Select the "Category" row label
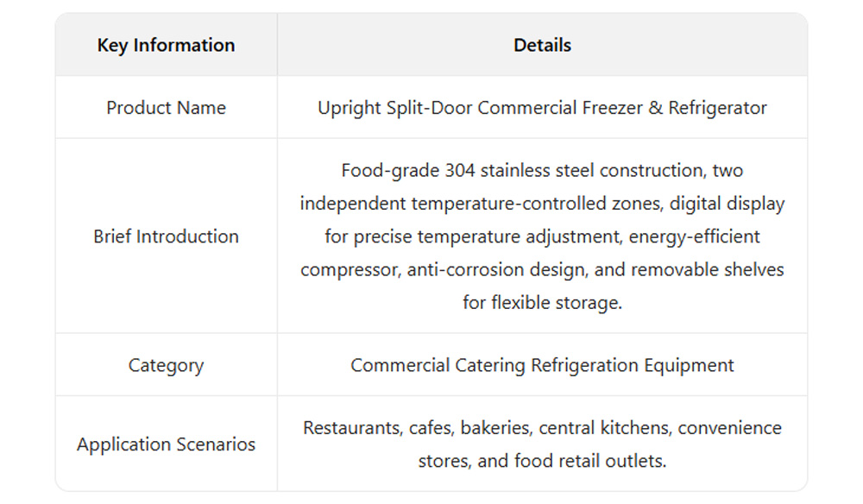863x504 pixels. point(166,365)
